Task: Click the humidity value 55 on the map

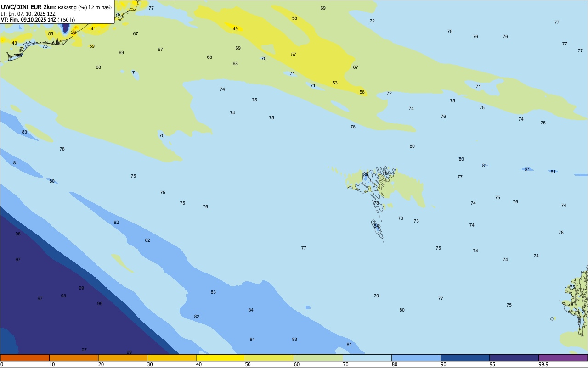Action: 51,34
